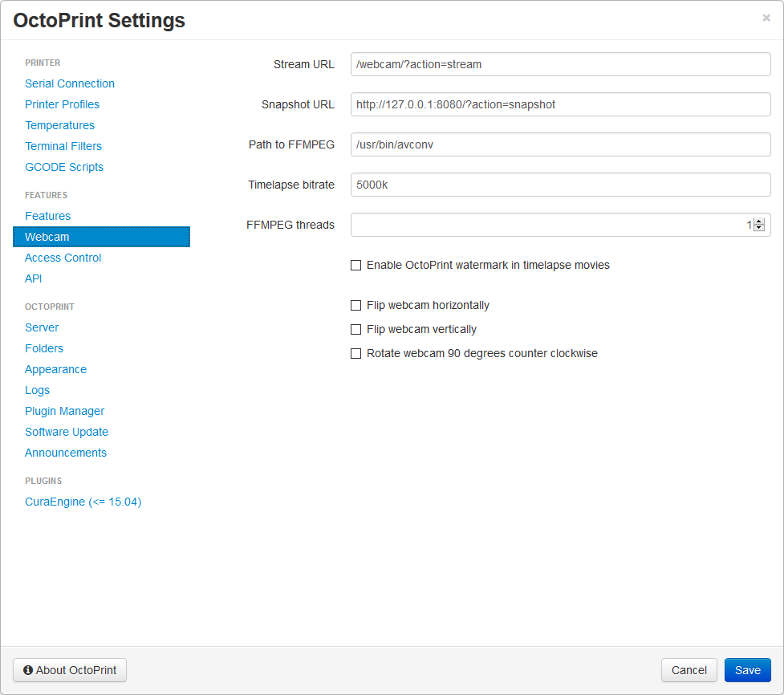Viewport: 784px width, 695px height.
Task: Open Serial Connection settings
Action: pos(70,83)
